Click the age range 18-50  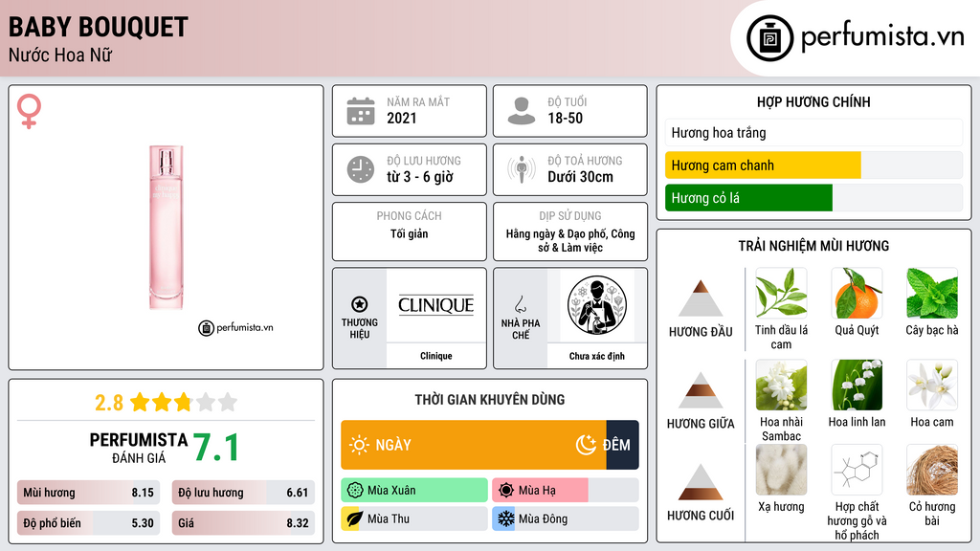click(x=565, y=118)
